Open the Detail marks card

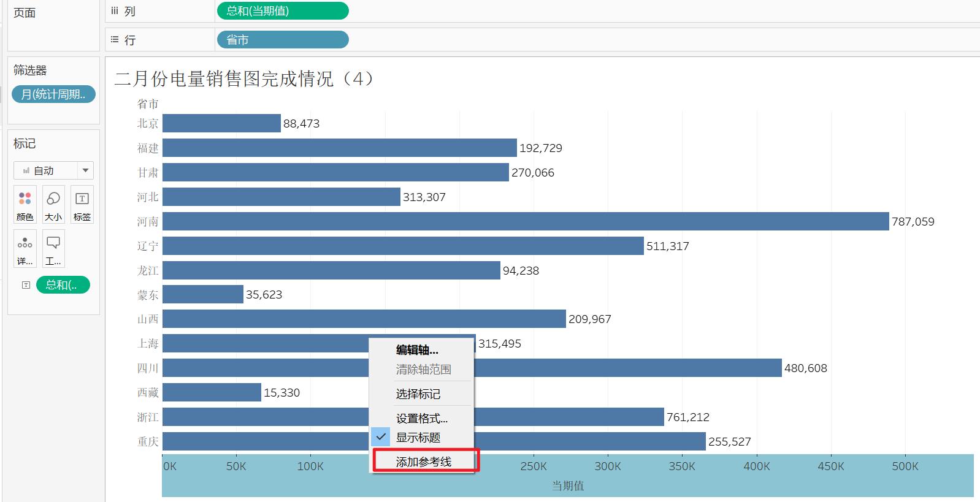25,249
